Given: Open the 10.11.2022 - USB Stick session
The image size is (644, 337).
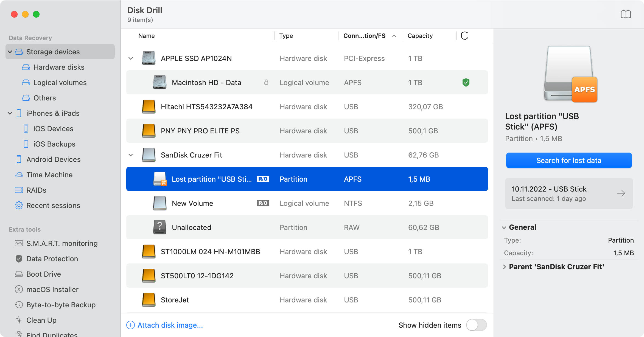Looking at the screenshot, I should pyautogui.click(x=569, y=193).
